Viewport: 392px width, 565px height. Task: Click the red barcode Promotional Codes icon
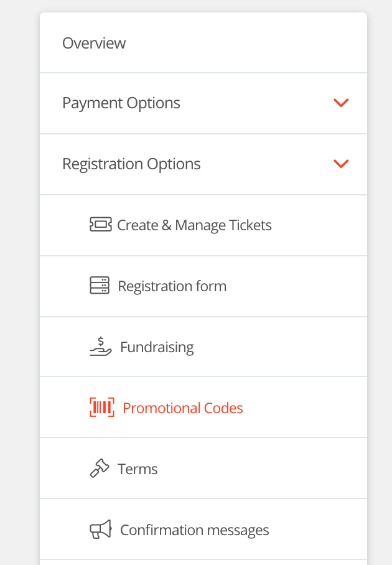[x=102, y=407]
